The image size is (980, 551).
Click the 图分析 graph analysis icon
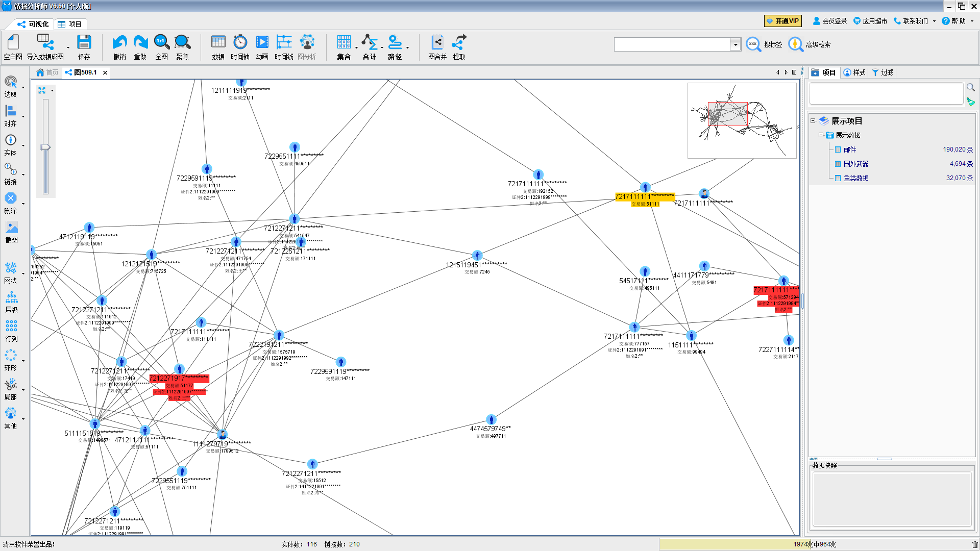(307, 47)
